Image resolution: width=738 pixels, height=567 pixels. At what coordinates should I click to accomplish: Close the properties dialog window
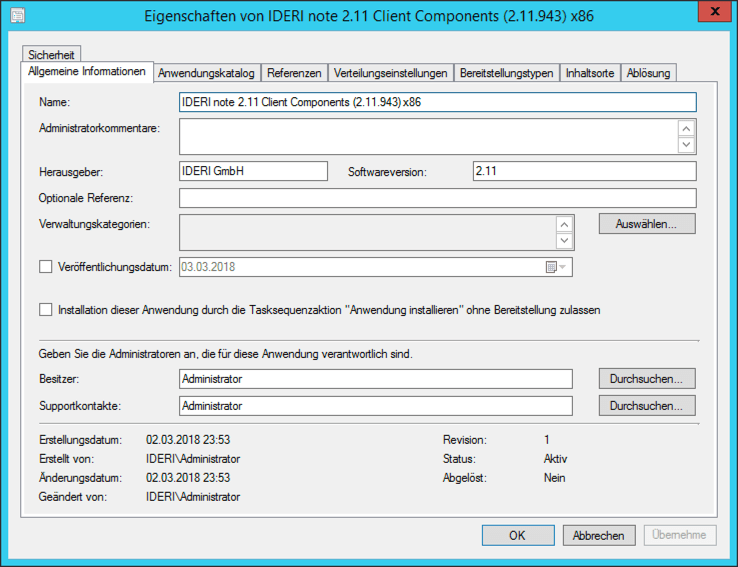click(x=714, y=11)
